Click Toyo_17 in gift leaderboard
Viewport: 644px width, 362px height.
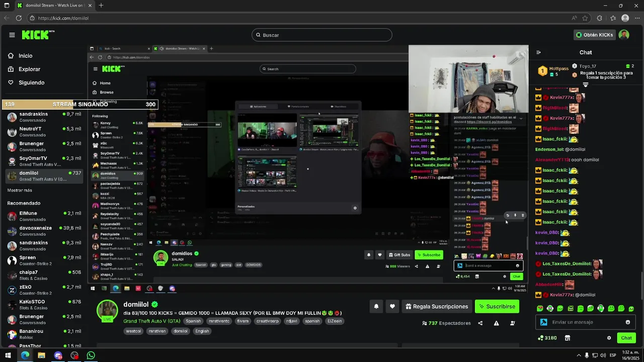coord(603,66)
